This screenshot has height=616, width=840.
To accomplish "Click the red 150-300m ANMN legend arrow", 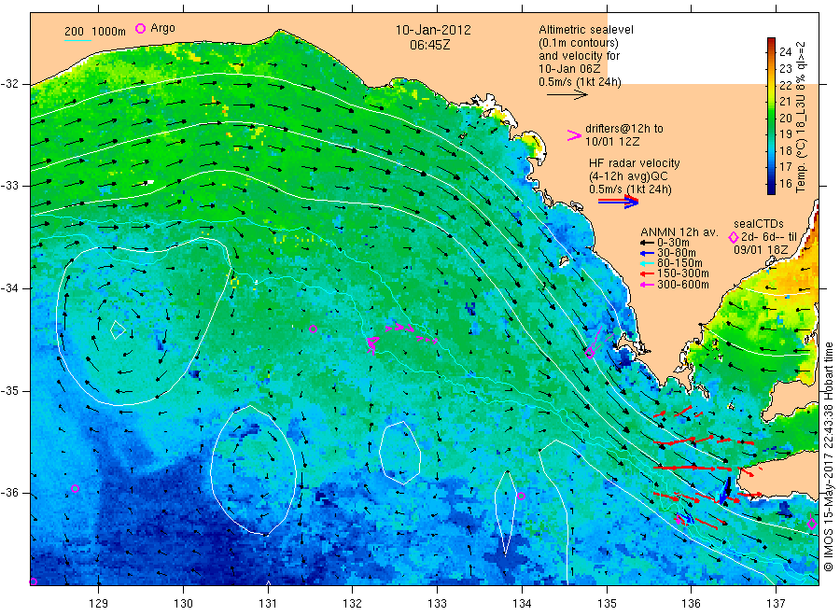I will (x=648, y=273).
